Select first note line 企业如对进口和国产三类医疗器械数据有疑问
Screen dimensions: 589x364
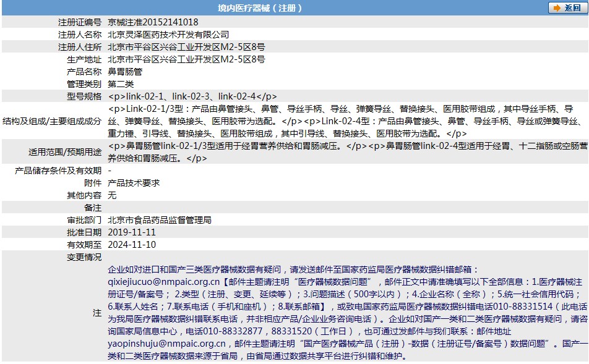(194, 269)
